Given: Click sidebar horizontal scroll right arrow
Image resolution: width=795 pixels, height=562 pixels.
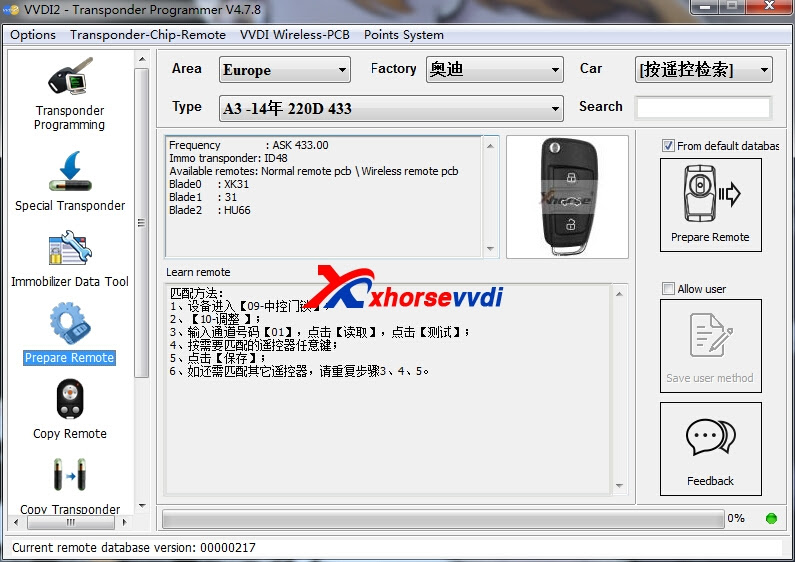Looking at the screenshot, I should coord(124,521).
